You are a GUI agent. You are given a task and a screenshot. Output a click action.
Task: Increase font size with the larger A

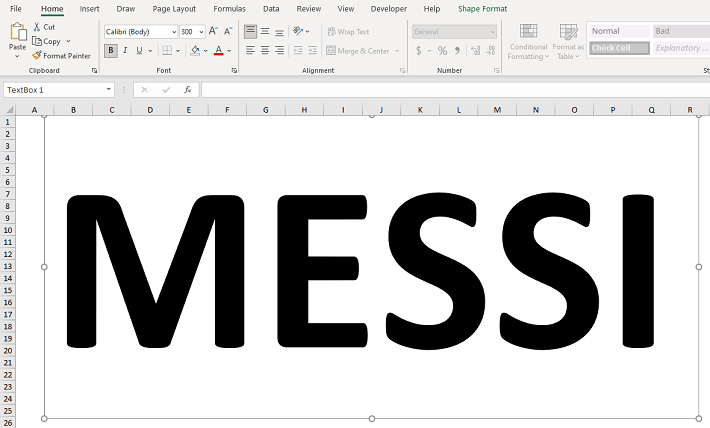point(213,31)
